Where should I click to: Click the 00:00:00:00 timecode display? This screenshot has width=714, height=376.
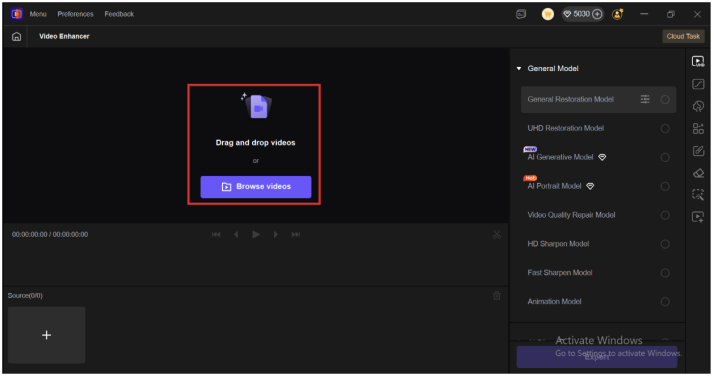pyautogui.click(x=50, y=234)
